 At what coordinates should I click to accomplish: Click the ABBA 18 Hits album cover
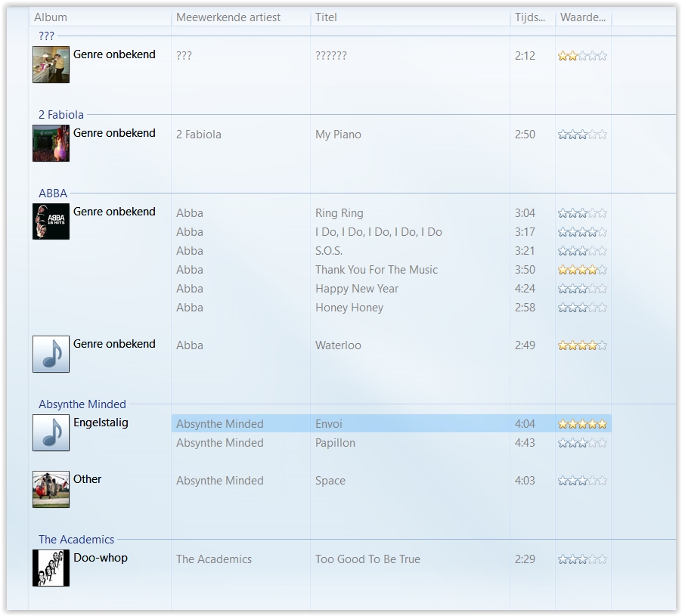(x=51, y=221)
